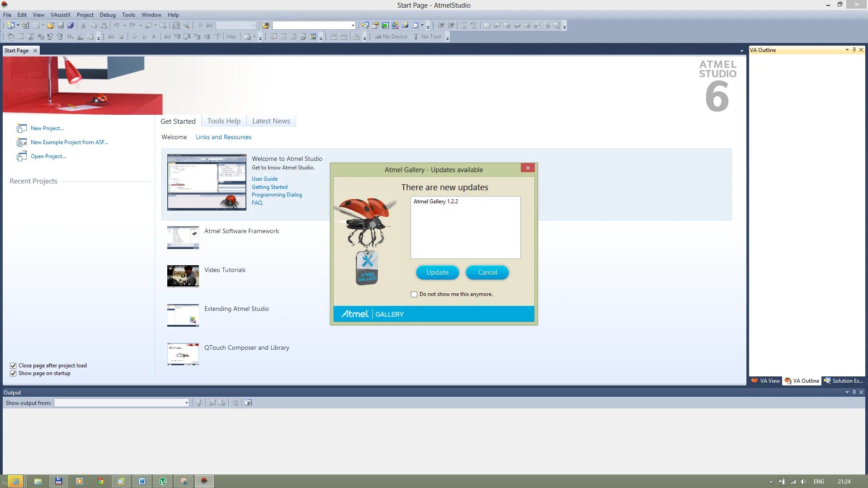Open the Solution Explorer panel tab
Image resolution: width=868 pixels, height=488 pixels.
(844, 381)
